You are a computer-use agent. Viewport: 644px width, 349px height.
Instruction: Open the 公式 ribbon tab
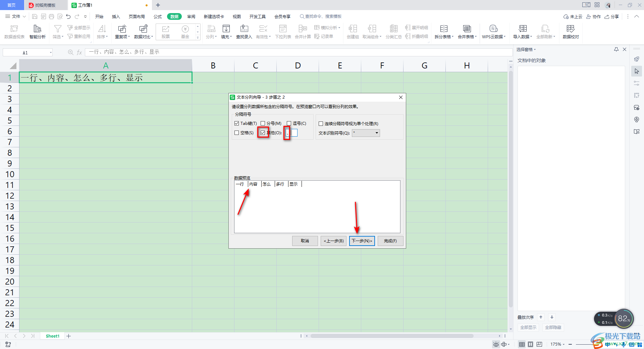coord(158,16)
